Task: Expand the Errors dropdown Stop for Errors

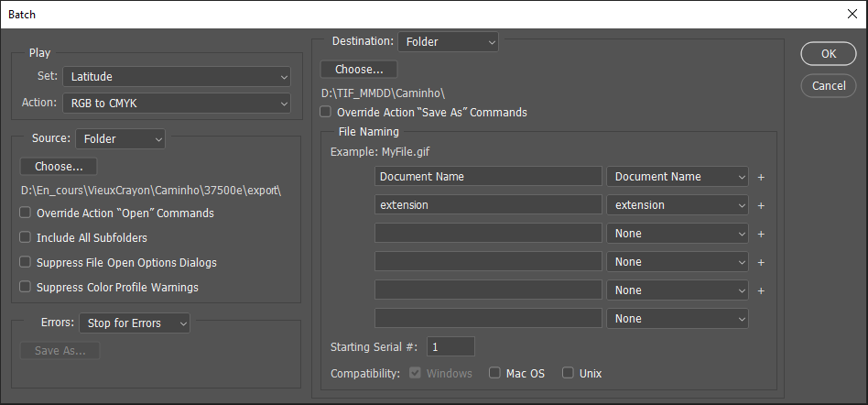Action: click(x=134, y=323)
